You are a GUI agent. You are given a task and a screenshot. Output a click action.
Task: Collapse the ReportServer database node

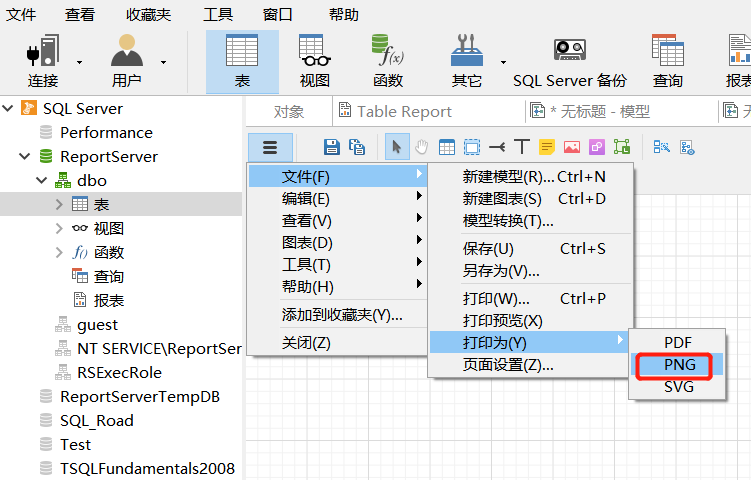(x=24, y=157)
